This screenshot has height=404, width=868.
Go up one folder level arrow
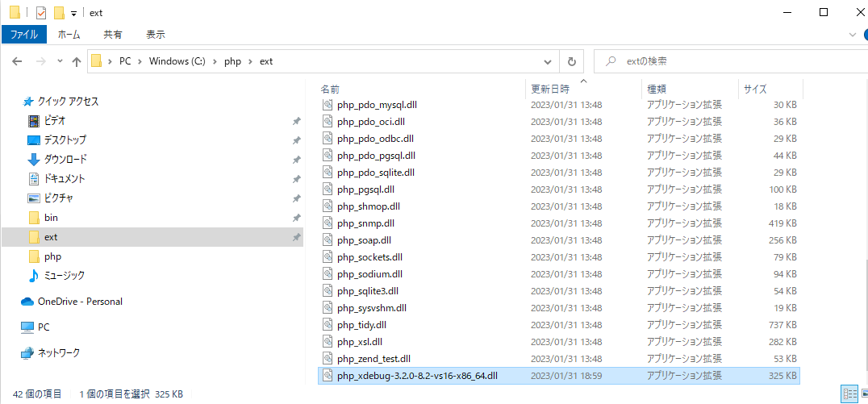(x=77, y=61)
